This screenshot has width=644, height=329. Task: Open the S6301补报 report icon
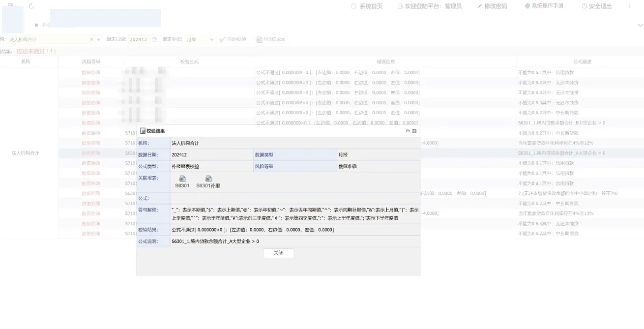click(x=208, y=179)
